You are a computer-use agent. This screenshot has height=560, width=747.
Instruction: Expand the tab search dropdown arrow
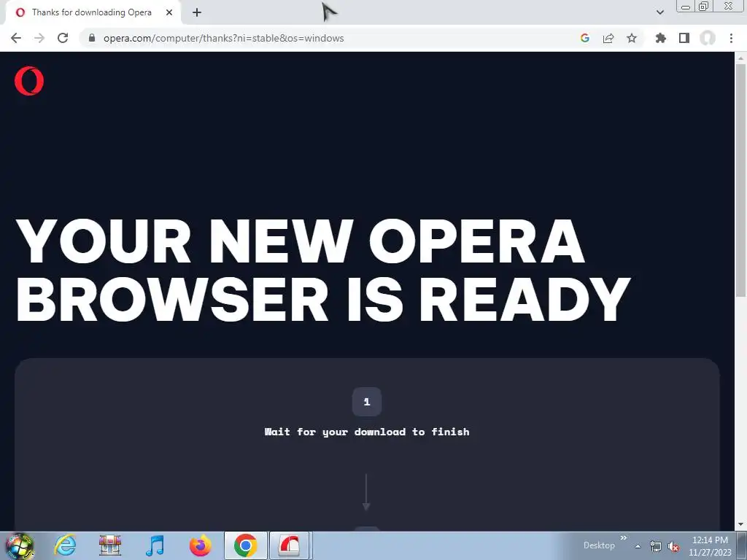coord(659,12)
